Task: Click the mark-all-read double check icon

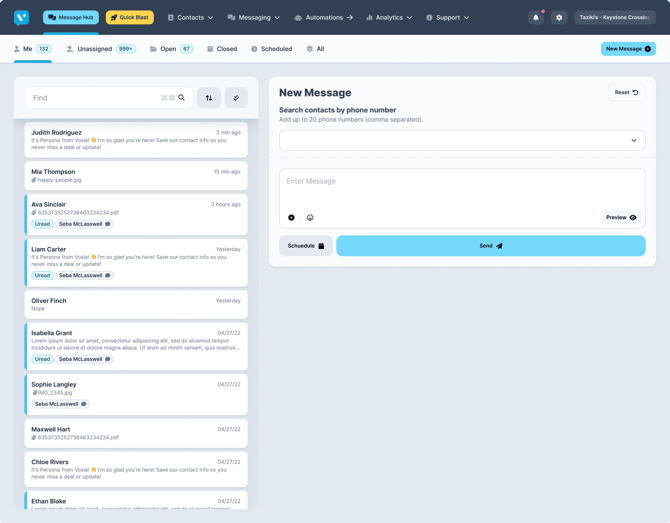Action: 236,98
